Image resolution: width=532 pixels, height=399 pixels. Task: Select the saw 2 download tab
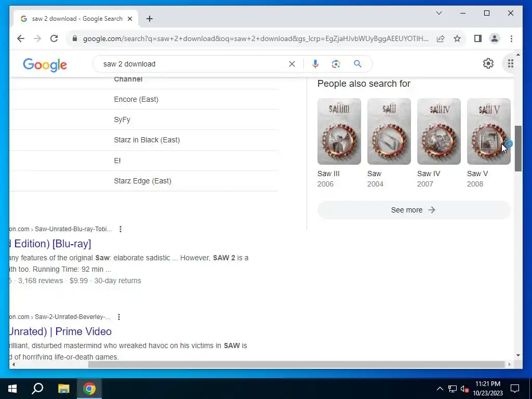pos(76,19)
